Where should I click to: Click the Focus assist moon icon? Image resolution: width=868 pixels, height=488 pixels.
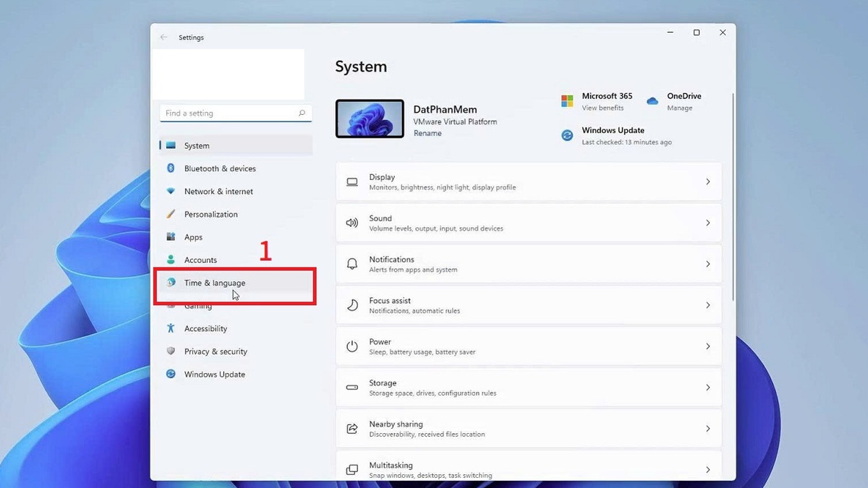coord(352,306)
